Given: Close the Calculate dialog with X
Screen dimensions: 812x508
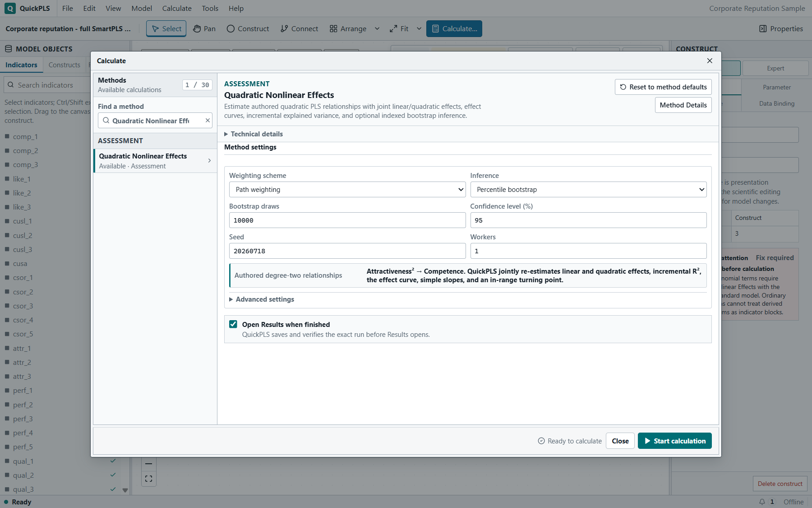Looking at the screenshot, I should tap(710, 61).
